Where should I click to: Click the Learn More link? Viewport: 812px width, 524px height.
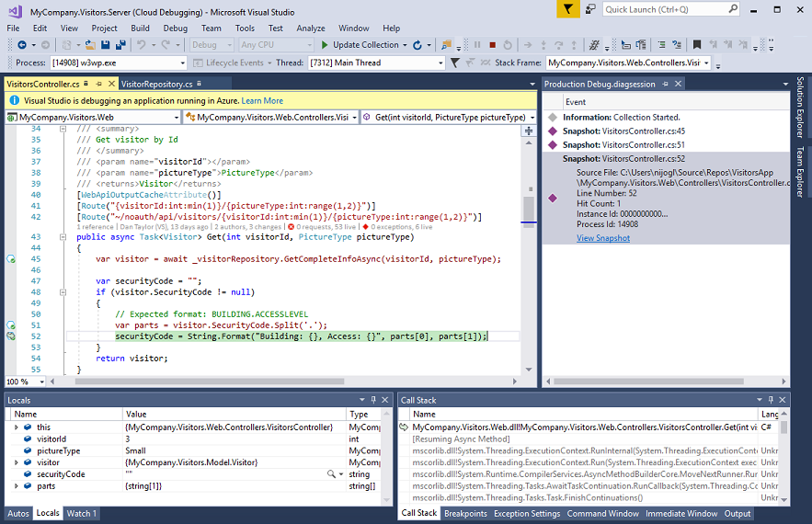coord(262,101)
